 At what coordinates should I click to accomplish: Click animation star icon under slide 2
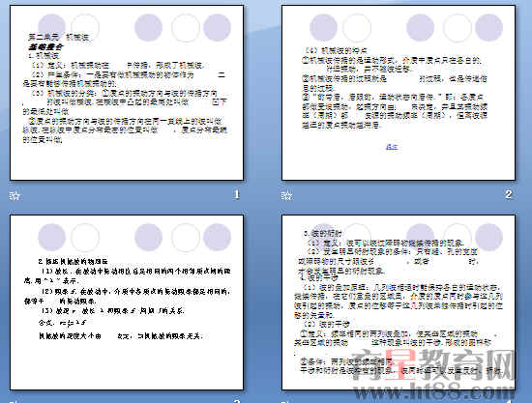point(286,195)
